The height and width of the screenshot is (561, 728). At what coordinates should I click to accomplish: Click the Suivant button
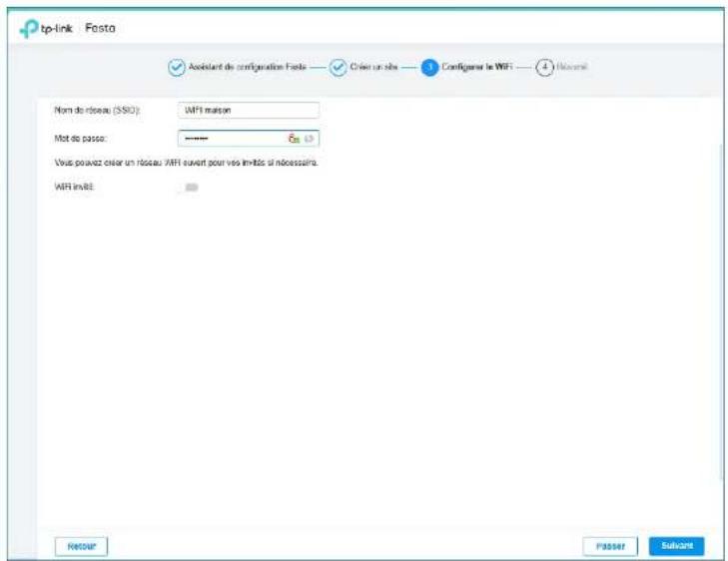click(676, 546)
